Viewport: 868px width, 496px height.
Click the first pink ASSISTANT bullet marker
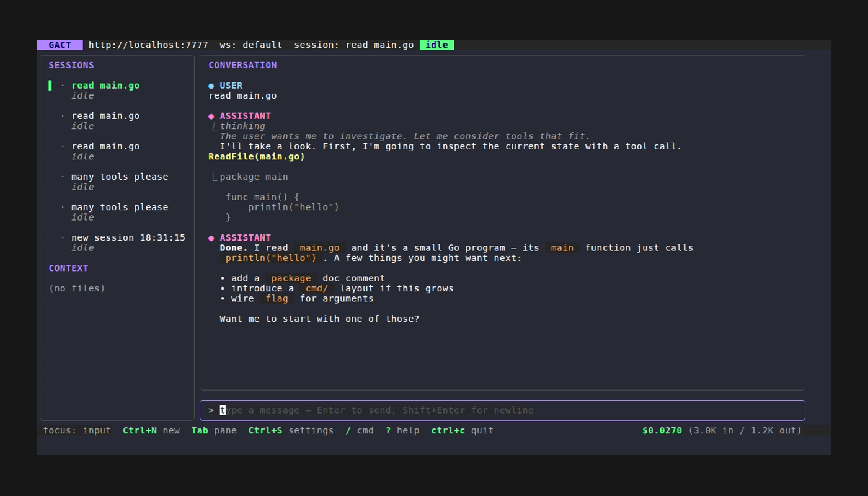click(211, 116)
